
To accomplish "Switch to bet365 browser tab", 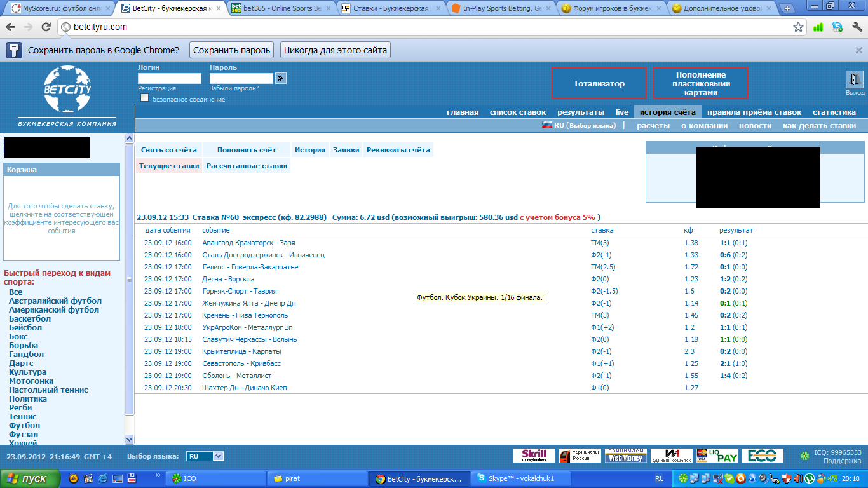I will pyautogui.click(x=280, y=8).
